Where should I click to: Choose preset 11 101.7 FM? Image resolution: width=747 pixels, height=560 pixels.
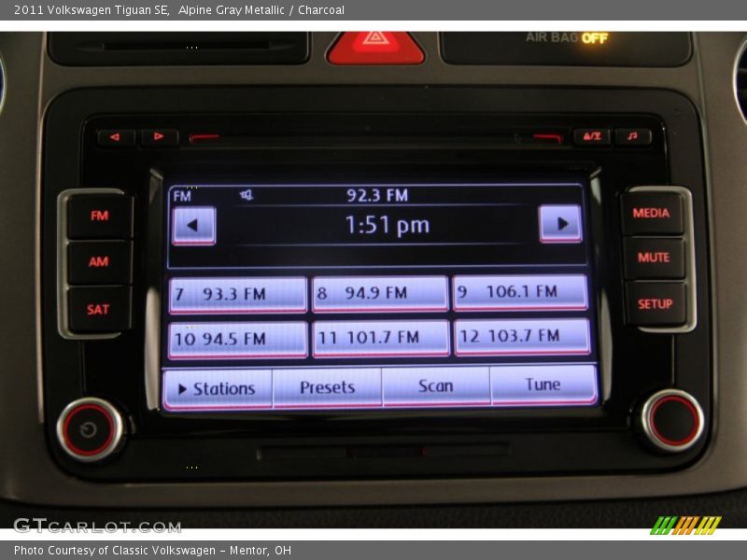(381, 338)
